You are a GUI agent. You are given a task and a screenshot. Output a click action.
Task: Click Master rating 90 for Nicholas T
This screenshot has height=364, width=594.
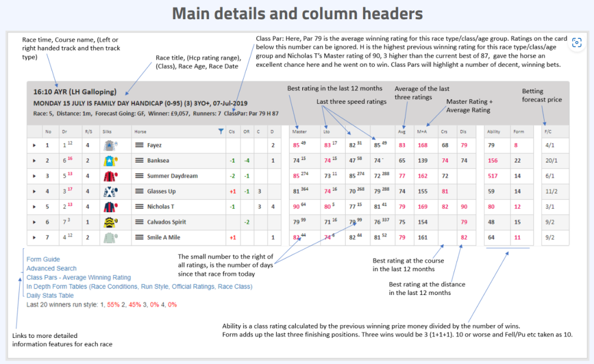(x=296, y=207)
